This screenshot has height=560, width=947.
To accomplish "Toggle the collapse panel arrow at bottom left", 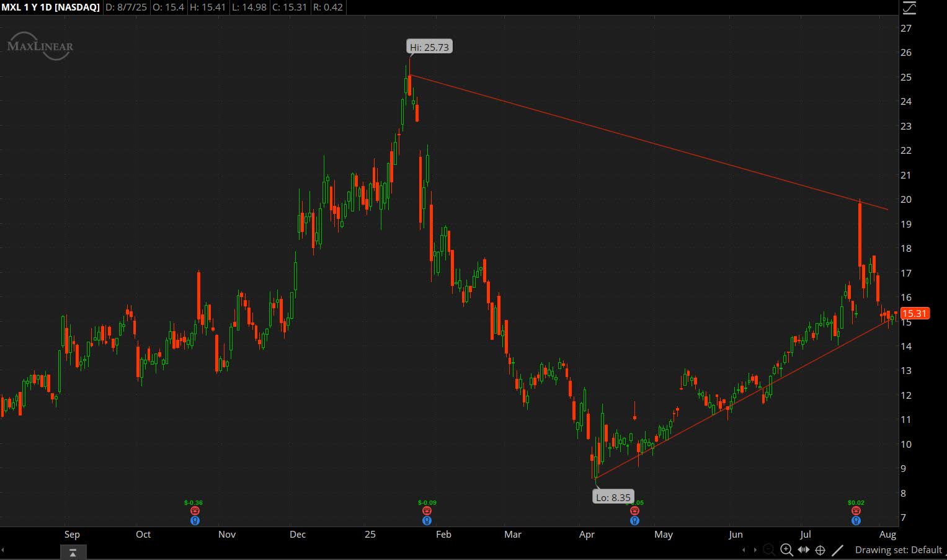I will pyautogui.click(x=73, y=551).
